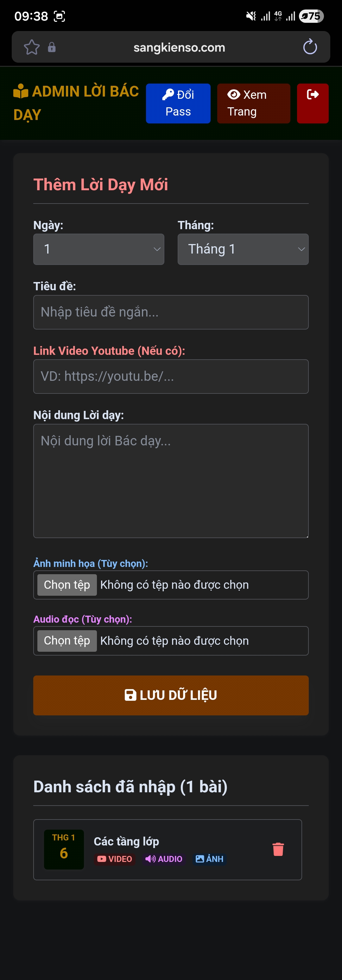The image size is (342, 980).
Task: Click the lock icon in the address bar
Action: coord(52,47)
